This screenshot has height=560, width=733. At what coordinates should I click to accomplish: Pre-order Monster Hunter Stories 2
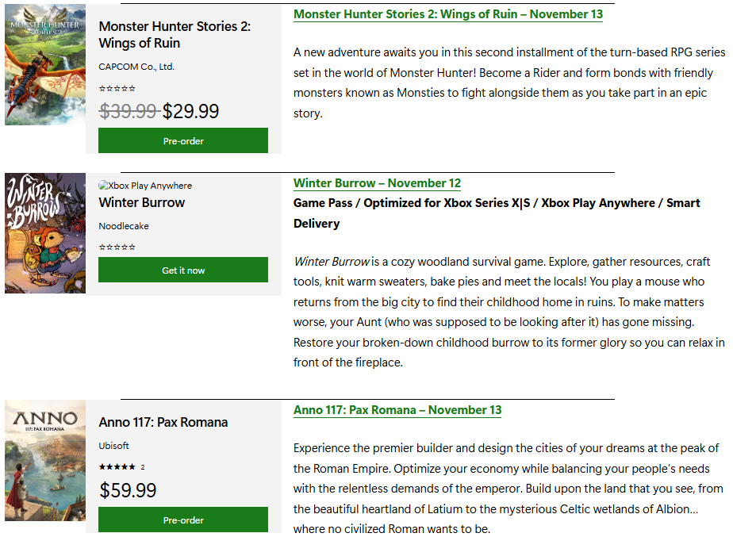tap(183, 140)
